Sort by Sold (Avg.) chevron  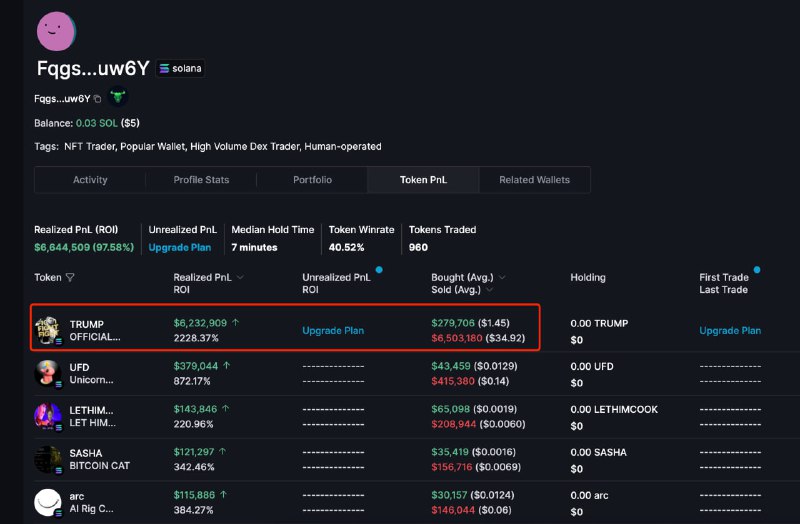click(489, 290)
